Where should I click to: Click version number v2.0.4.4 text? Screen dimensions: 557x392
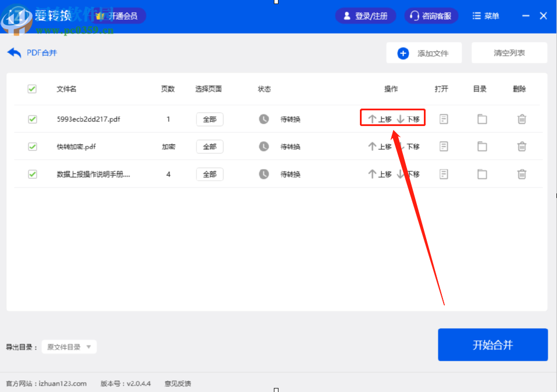[x=138, y=383]
